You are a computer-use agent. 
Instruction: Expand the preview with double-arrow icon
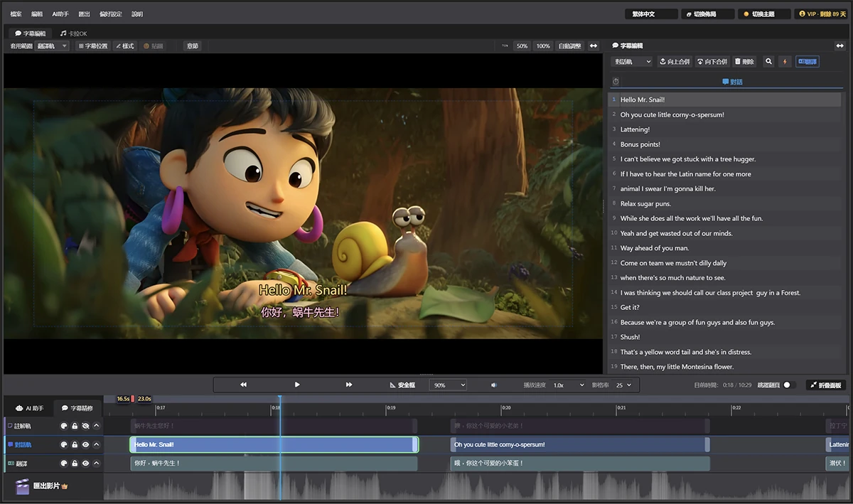[x=594, y=45]
